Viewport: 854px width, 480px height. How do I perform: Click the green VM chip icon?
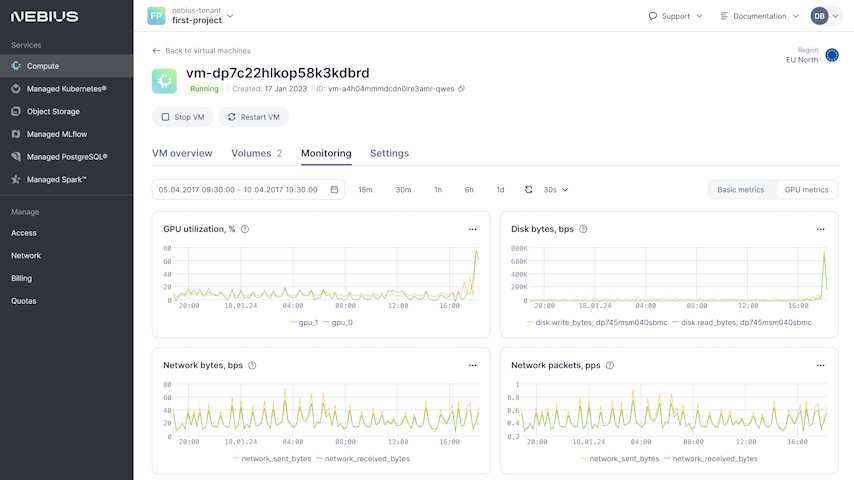click(x=164, y=81)
